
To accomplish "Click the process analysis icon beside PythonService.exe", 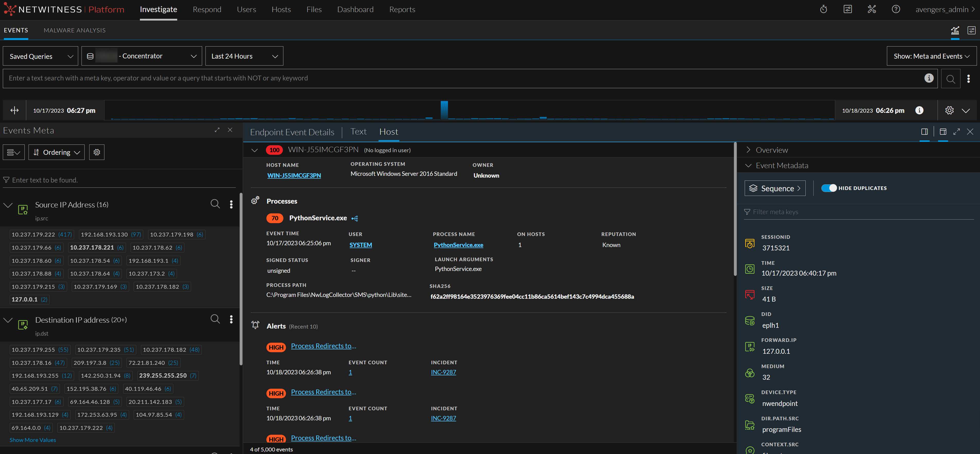I will tap(355, 218).
